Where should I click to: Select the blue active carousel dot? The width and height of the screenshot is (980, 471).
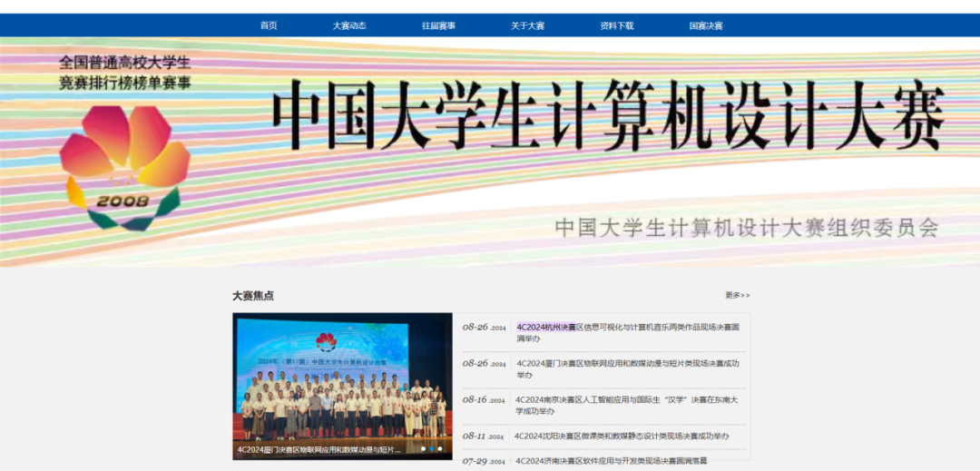(431, 448)
